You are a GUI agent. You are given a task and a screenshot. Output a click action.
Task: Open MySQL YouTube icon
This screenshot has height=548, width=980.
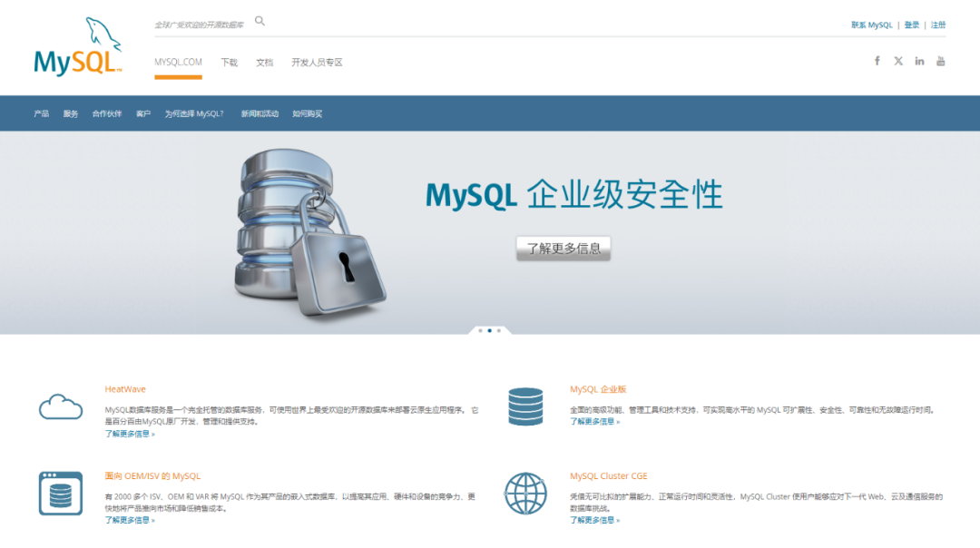[940, 61]
